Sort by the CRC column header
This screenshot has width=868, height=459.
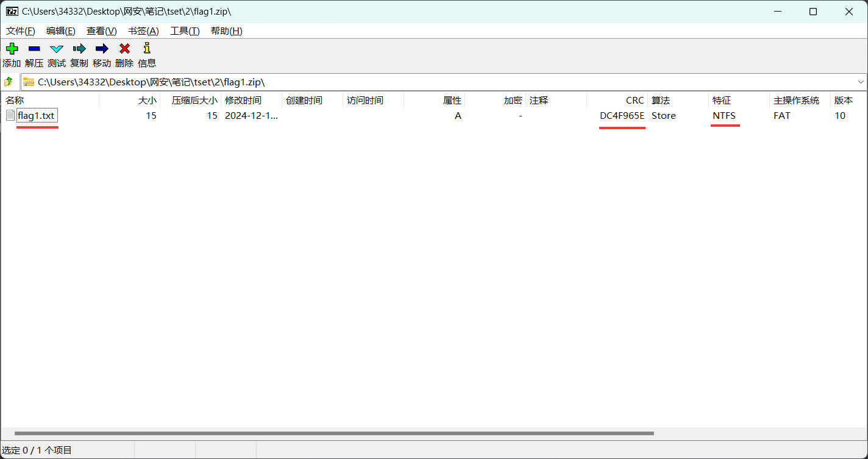634,101
